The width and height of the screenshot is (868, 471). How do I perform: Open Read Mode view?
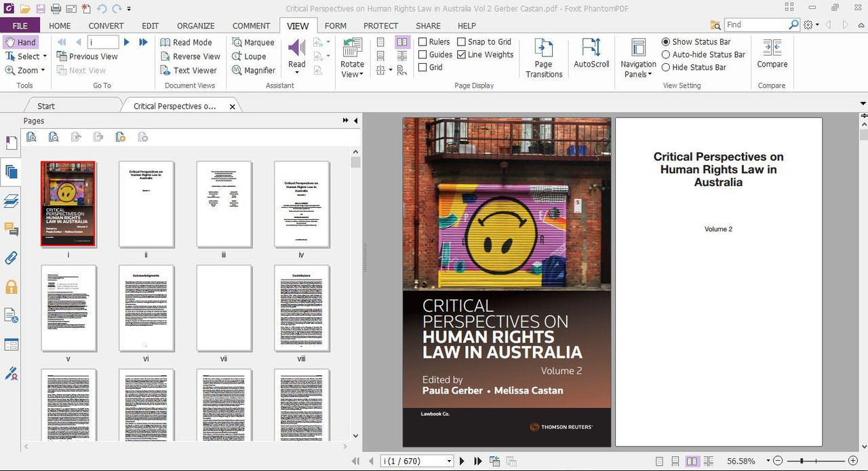[186, 42]
